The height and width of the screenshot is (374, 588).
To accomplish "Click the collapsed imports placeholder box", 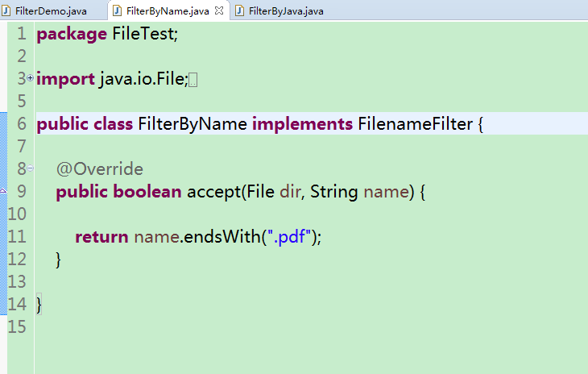I will [193, 80].
